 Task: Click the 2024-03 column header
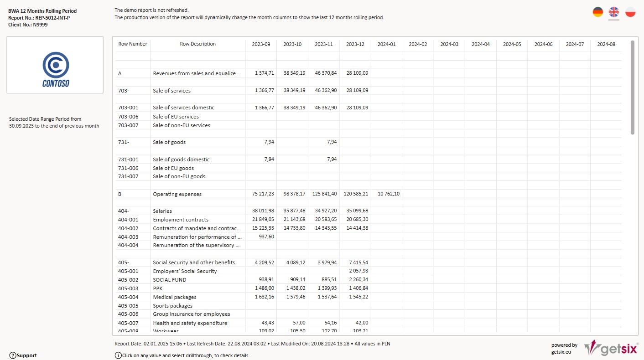pos(449,45)
